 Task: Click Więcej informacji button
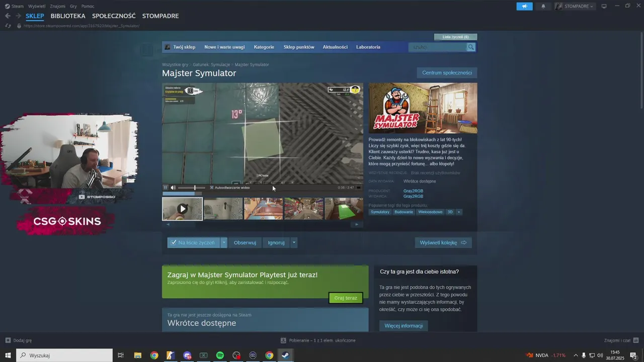pos(404,326)
